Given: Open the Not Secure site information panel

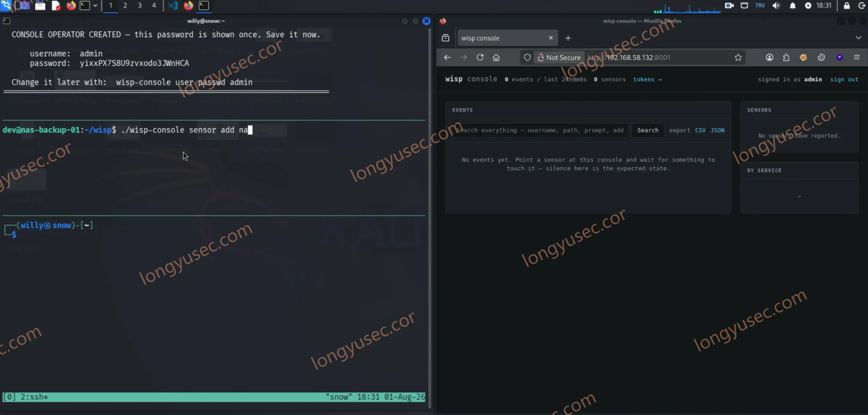Looking at the screenshot, I should (559, 57).
